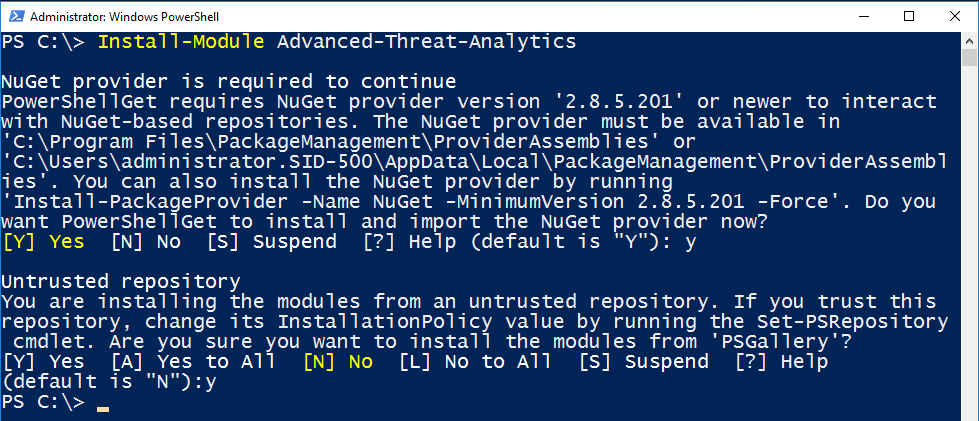Close the Administrator PowerShell window

point(955,15)
